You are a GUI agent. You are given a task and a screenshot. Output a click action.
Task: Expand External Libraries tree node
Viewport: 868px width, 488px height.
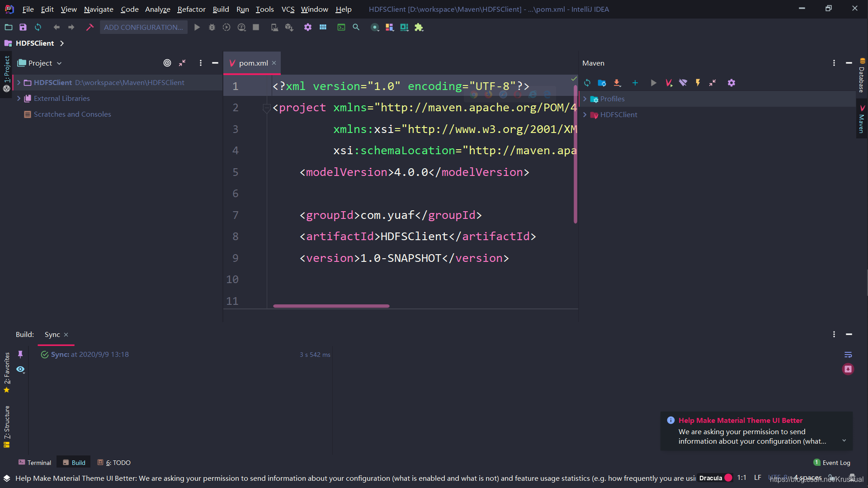pyautogui.click(x=19, y=98)
